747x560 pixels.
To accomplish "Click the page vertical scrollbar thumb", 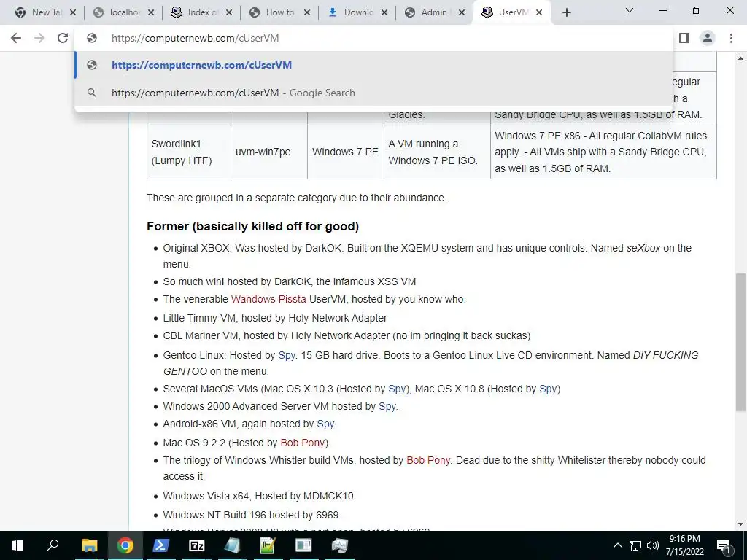I will pos(741,342).
